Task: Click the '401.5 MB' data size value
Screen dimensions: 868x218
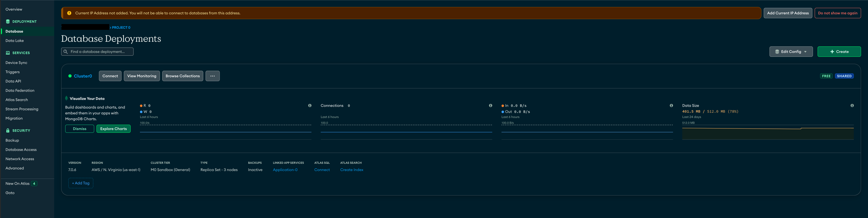Action: (x=691, y=112)
